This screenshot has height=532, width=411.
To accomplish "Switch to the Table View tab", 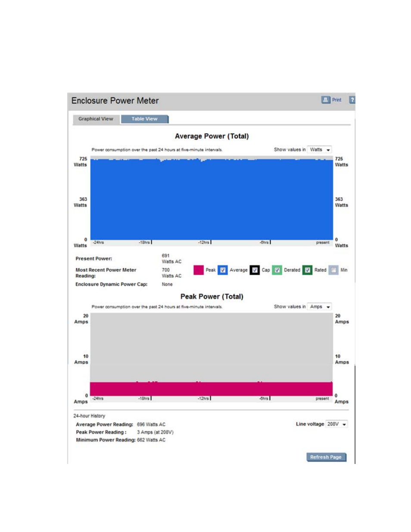I will (144, 119).
